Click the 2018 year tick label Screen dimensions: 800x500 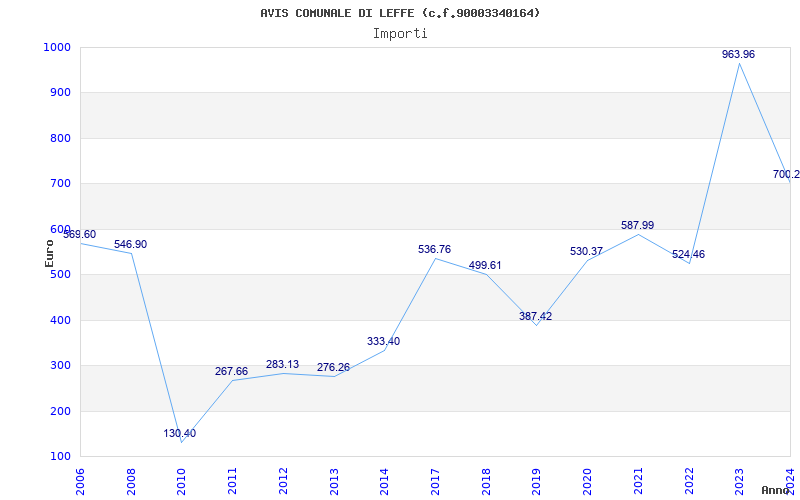click(x=486, y=482)
